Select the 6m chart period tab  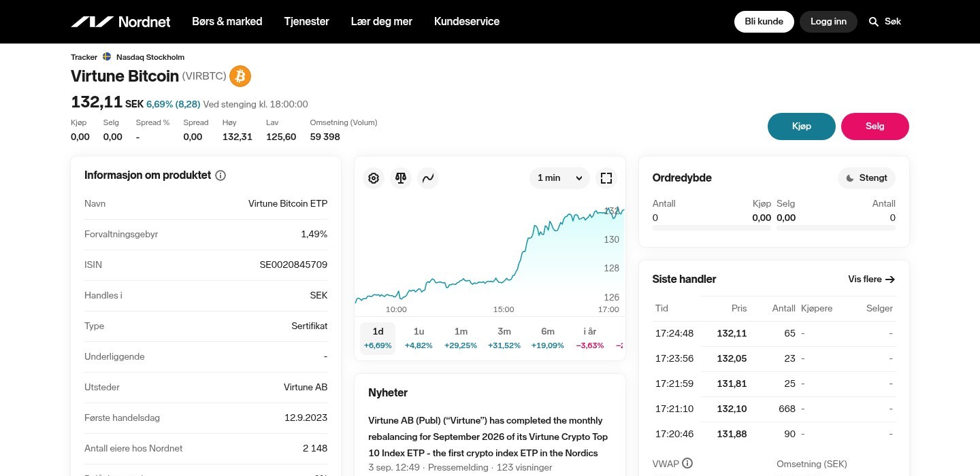[548, 338]
